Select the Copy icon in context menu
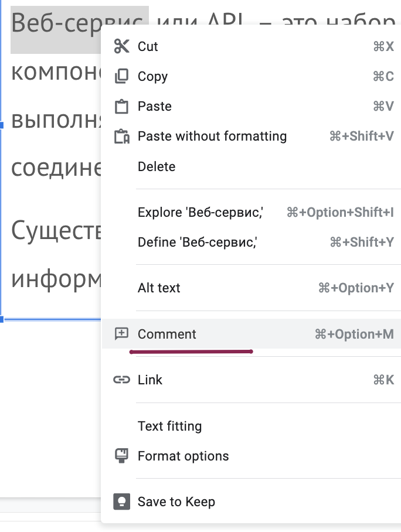 121,76
